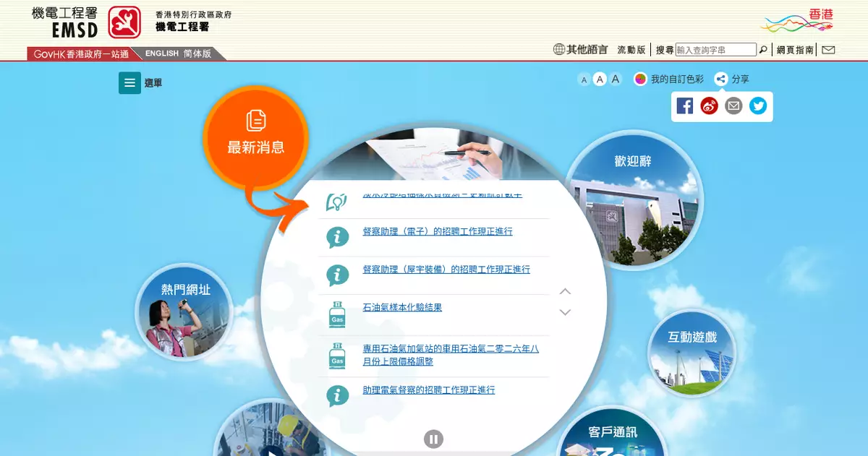This screenshot has height=456, width=868.
Task: Click the 選單 menu label
Action: (x=153, y=83)
